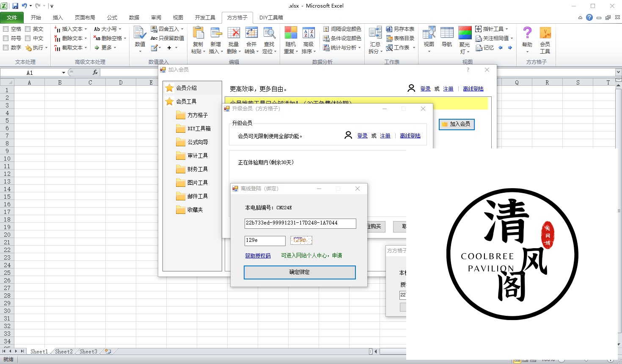Click the 条件设定颜色 tool

(342, 38)
